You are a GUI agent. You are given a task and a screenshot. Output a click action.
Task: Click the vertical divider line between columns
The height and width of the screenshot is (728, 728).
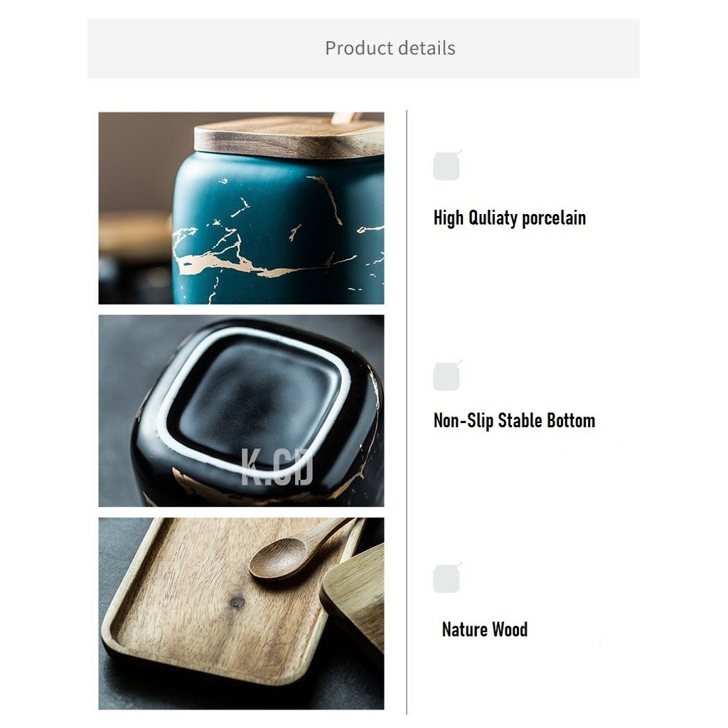407,411
